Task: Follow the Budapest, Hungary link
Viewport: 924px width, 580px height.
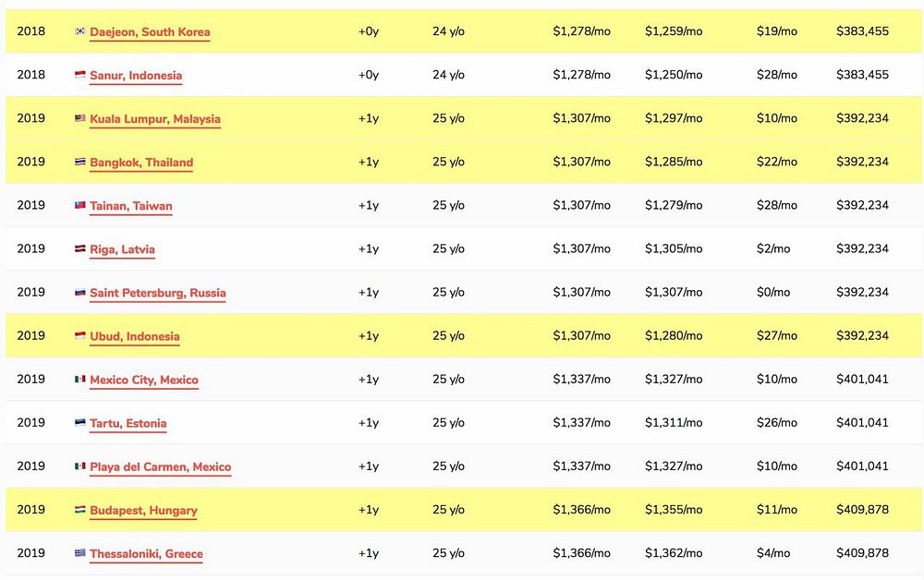Action: click(143, 510)
